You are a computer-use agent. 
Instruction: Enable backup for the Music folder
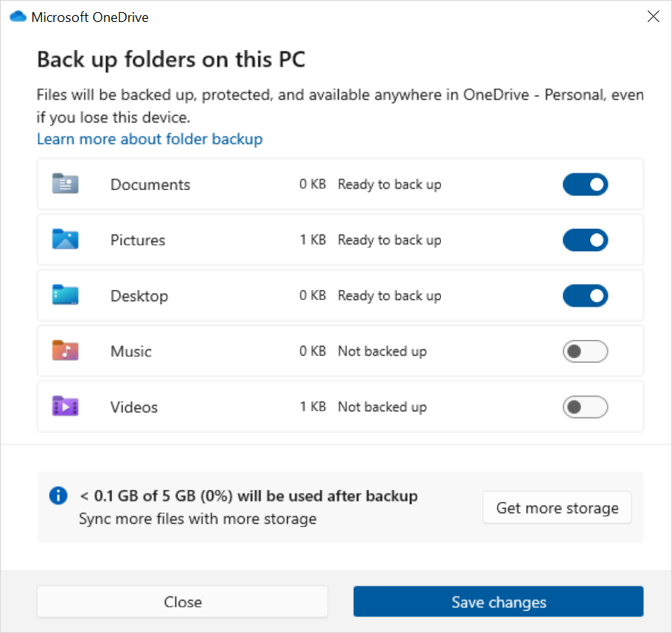(x=585, y=351)
